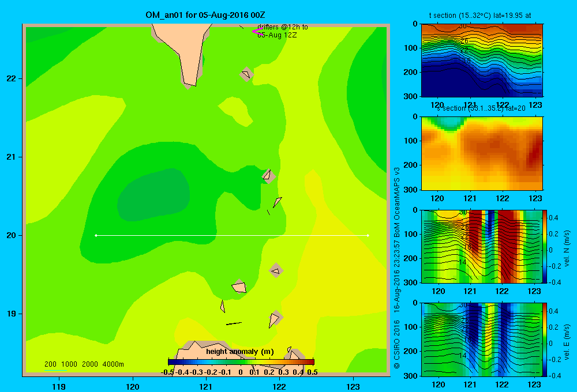The image size is (577, 392).
Task: Click the right endpoint of white section line
Action: [368, 235]
